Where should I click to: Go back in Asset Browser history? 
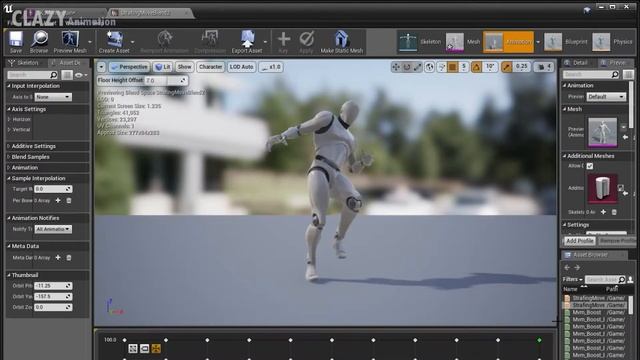pyautogui.click(x=567, y=267)
